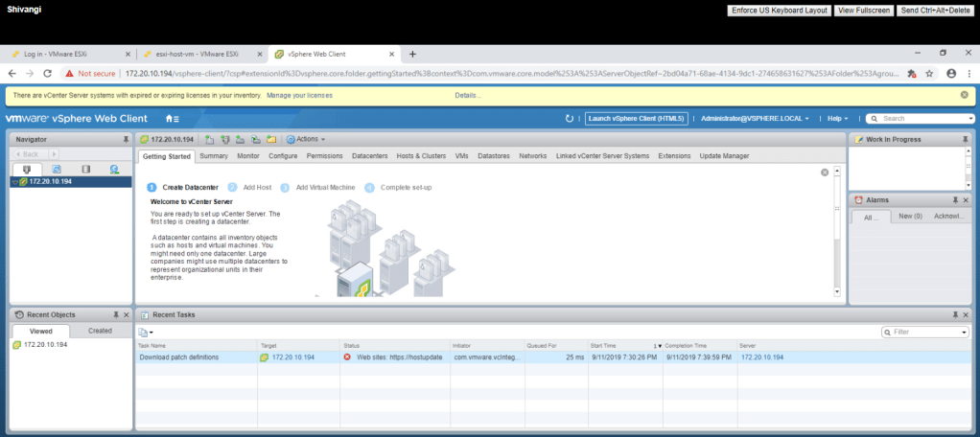Select the Storage view icon in Navigator
Screen dimensions: 980x437
(x=84, y=169)
